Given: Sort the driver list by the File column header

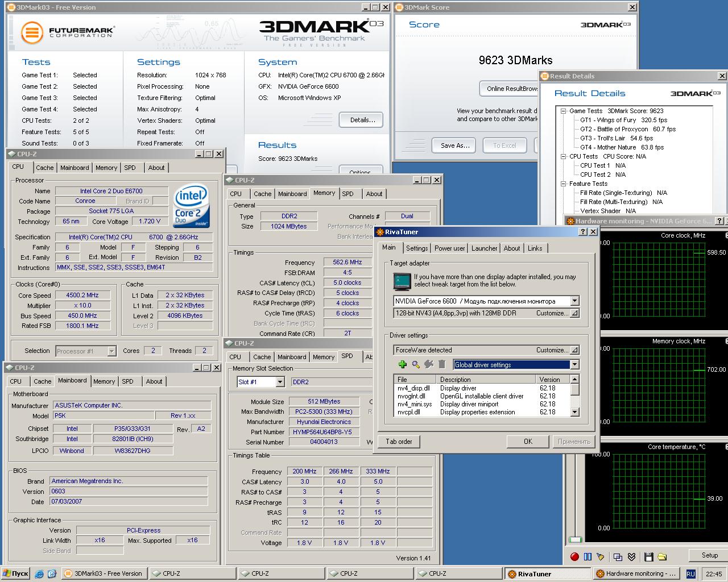Looking at the screenshot, I should coord(415,379).
